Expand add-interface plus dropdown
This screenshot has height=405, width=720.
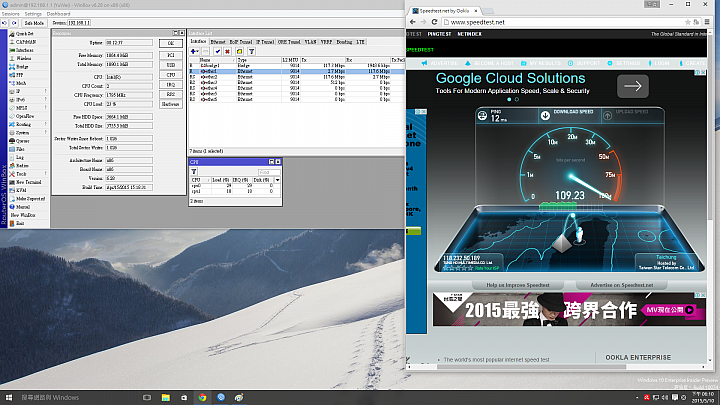[197, 51]
